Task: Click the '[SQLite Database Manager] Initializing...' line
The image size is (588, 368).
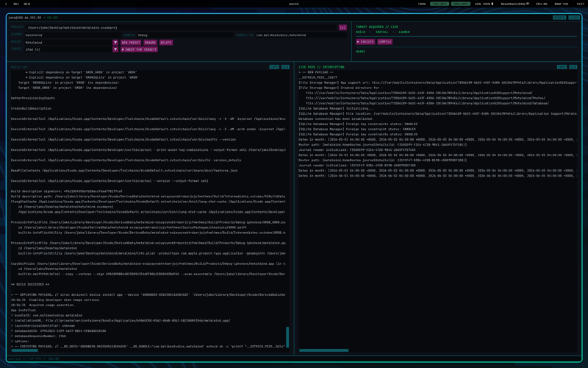Action: [336, 108]
